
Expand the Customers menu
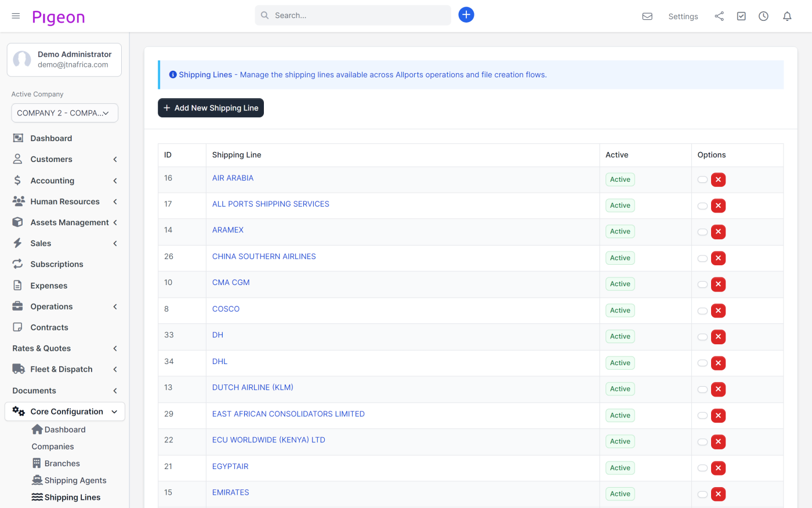(x=64, y=159)
